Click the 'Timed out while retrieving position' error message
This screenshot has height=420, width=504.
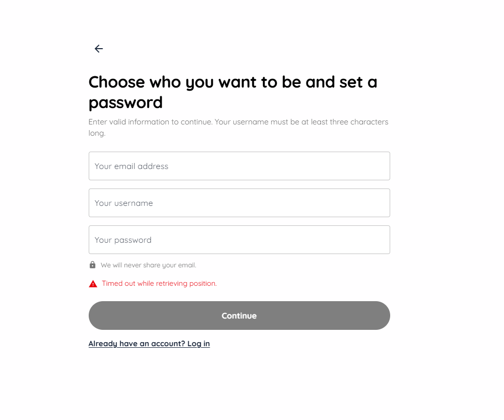point(159,283)
